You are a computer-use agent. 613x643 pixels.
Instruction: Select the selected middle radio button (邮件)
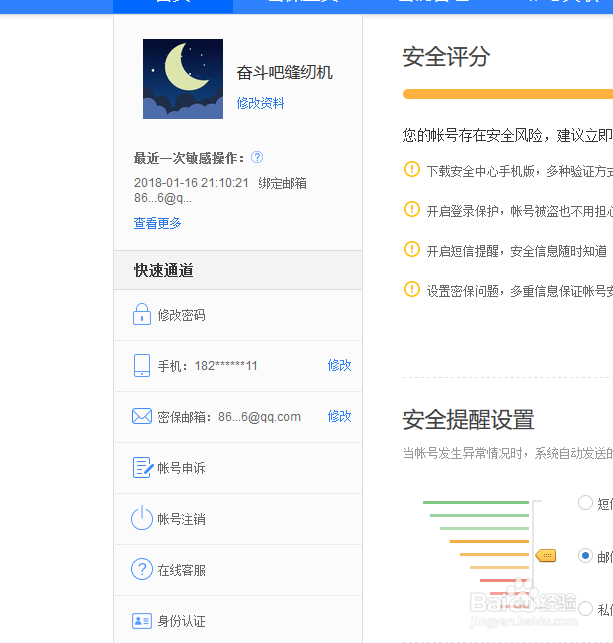585,555
